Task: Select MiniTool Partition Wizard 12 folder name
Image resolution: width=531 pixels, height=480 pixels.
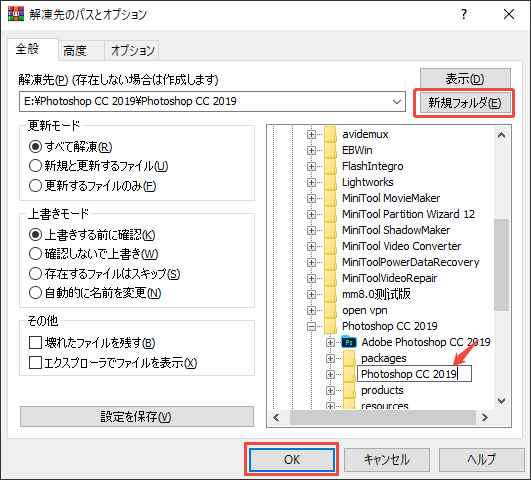Action: point(408,214)
